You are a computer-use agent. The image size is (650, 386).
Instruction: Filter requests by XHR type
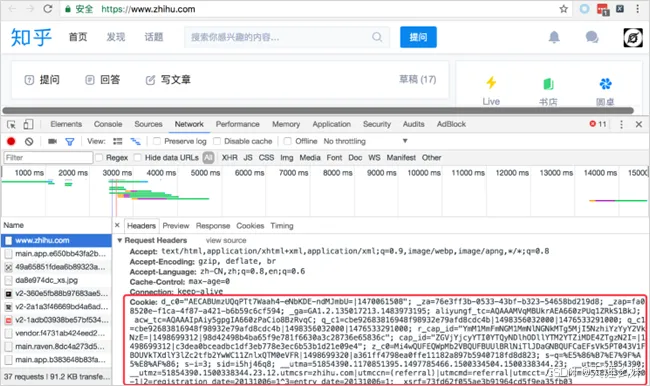(x=230, y=158)
